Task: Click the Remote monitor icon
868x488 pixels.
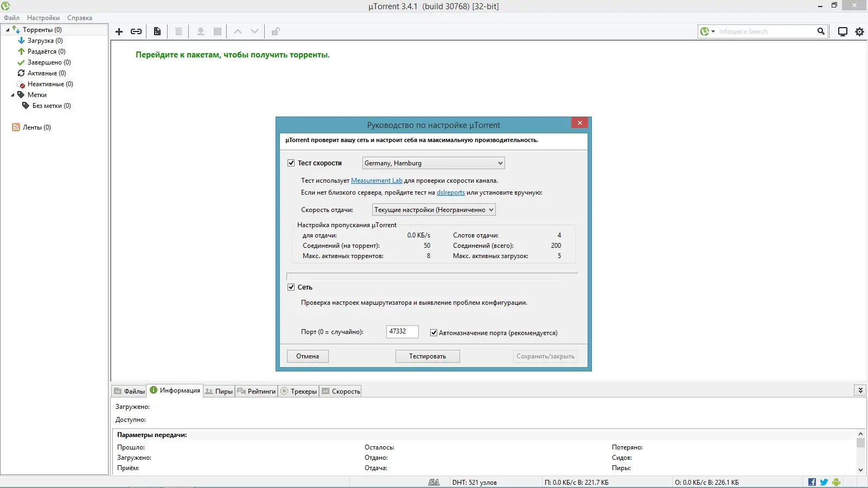Action: [x=843, y=31]
